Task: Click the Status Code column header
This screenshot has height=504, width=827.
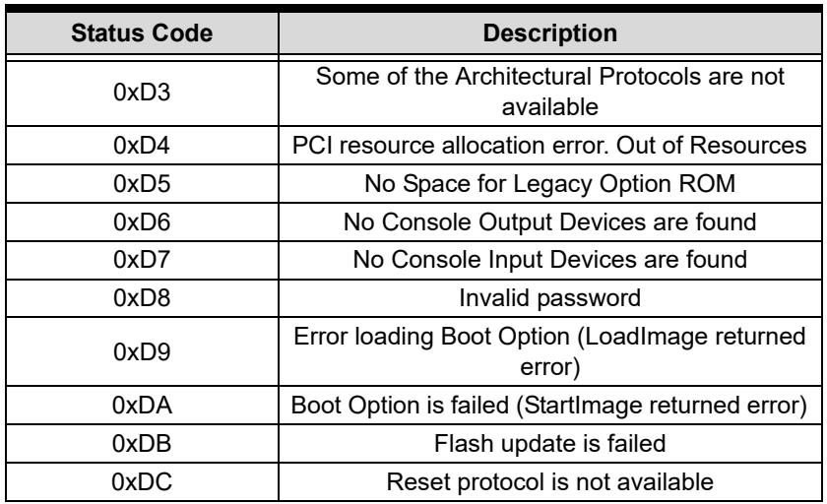Action: click(x=142, y=33)
